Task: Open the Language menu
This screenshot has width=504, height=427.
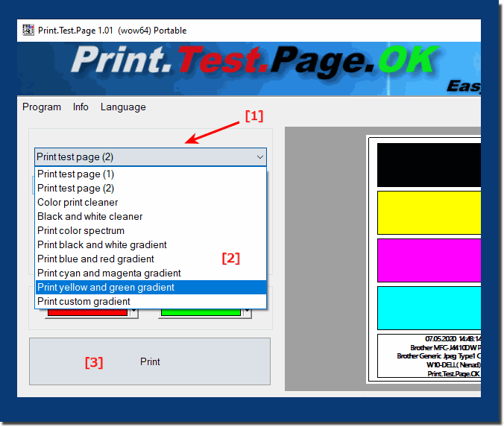Action: (x=123, y=107)
